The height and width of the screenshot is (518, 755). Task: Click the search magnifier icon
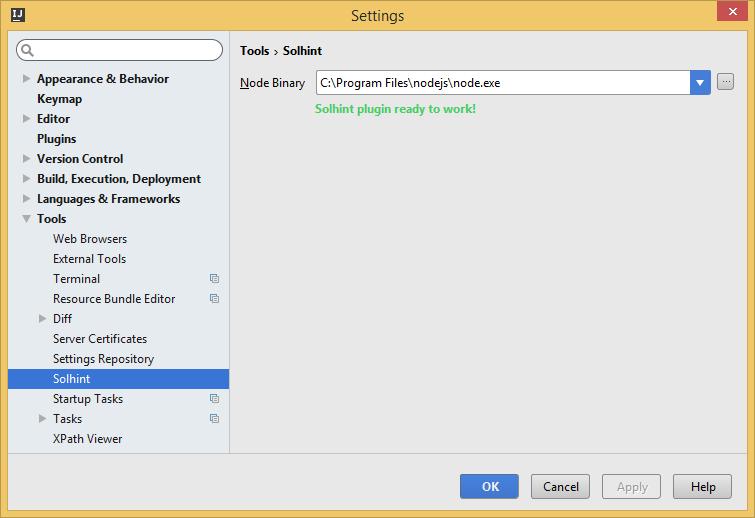click(x=27, y=50)
